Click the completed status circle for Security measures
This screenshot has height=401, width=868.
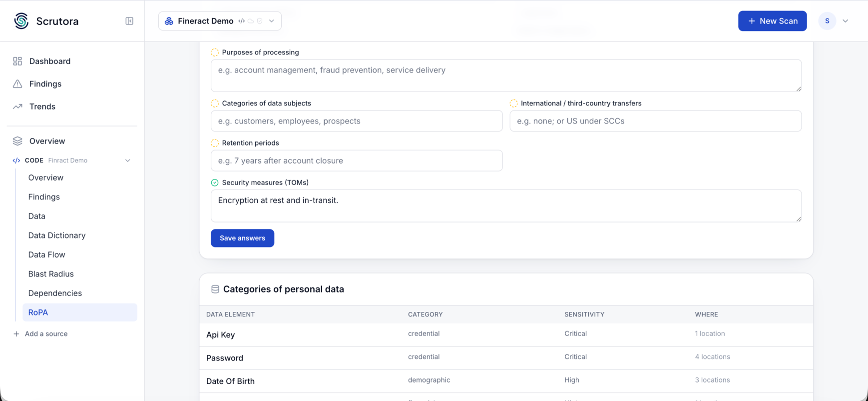215,182
